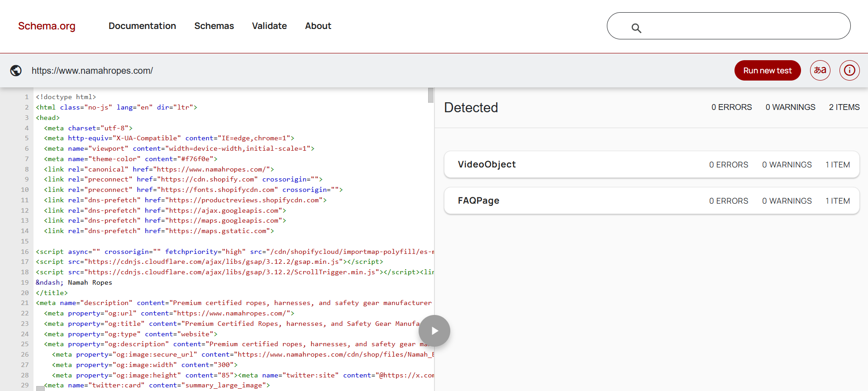868x391 pixels.
Task: Click the theme-color meta line
Action: point(131,159)
